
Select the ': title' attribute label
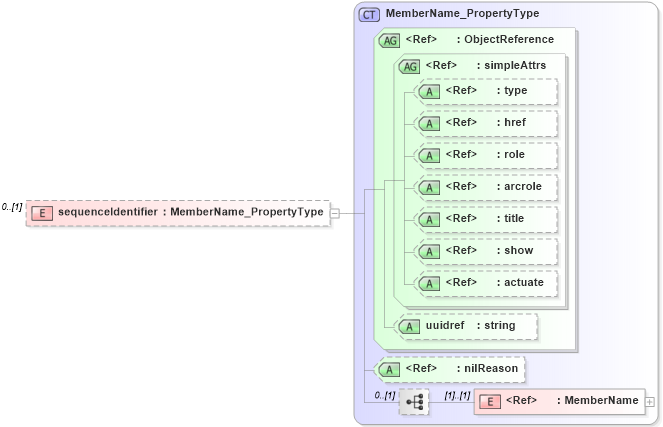510,218
